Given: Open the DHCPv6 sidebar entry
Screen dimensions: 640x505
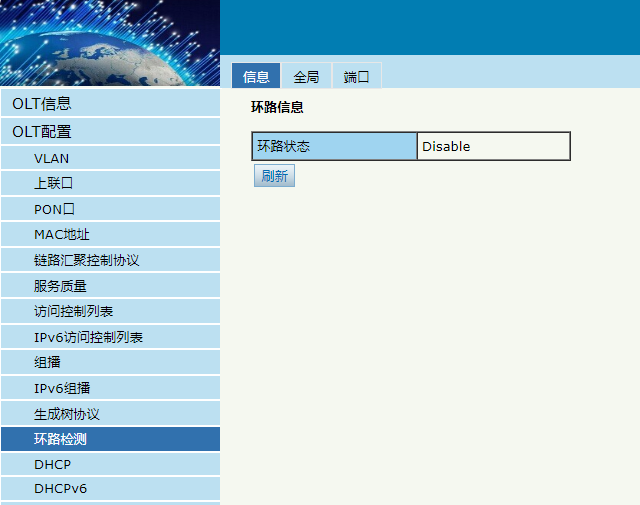Looking at the screenshot, I should pos(111,489).
